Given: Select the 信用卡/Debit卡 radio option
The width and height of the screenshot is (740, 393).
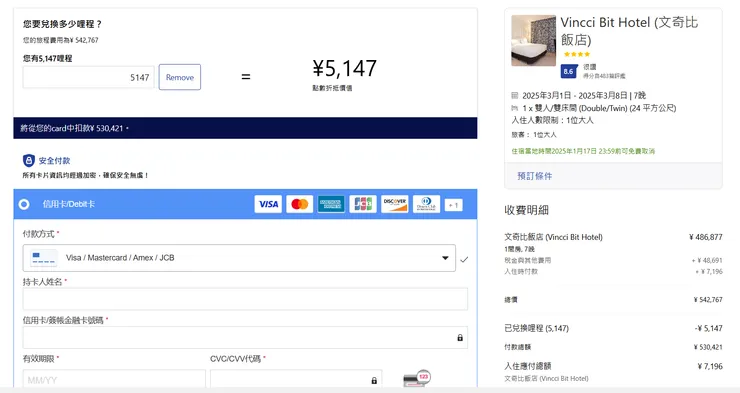Looking at the screenshot, I should pyautogui.click(x=24, y=204).
